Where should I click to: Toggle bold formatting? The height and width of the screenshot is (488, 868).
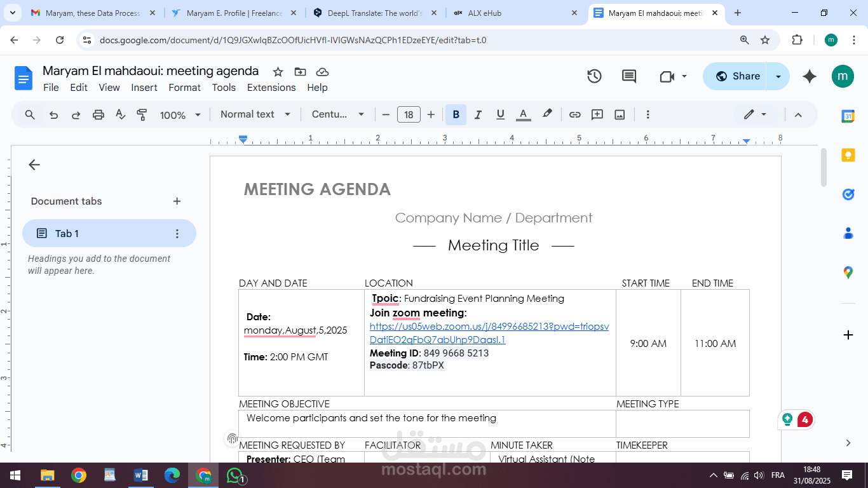pos(456,115)
